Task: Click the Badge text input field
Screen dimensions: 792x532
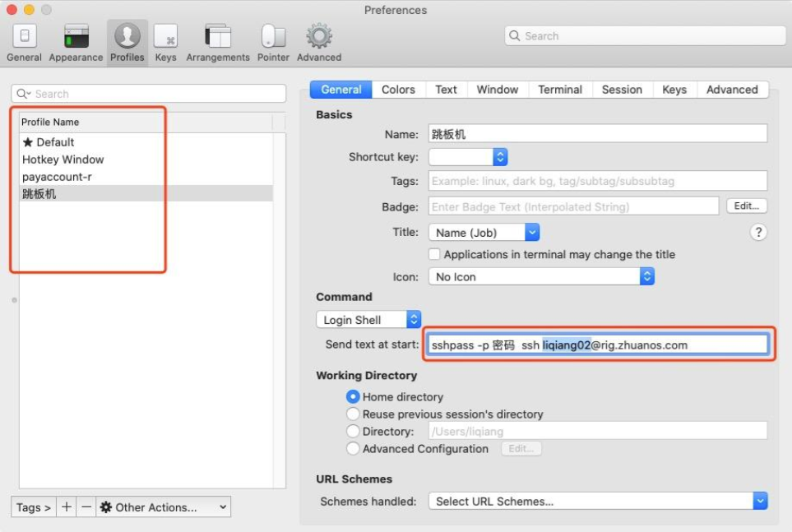Action: coord(574,206)
